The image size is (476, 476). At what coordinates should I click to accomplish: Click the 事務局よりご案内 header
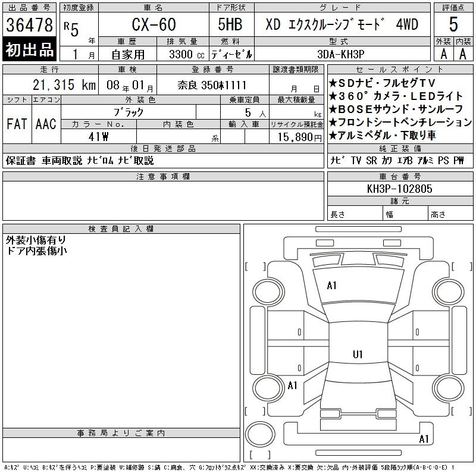121,433
